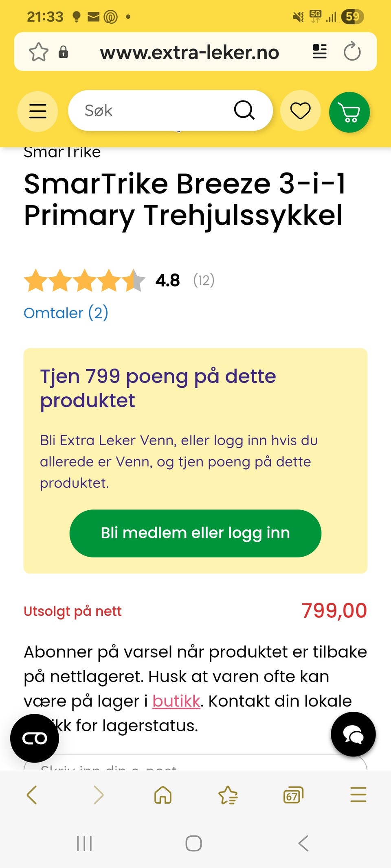
Task: Tap the website URL in address bar
Action: coord(189,52)
